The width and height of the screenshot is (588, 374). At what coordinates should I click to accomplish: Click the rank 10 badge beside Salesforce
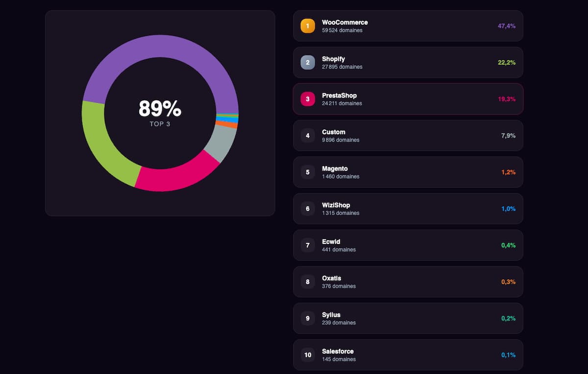coord(308,355)
